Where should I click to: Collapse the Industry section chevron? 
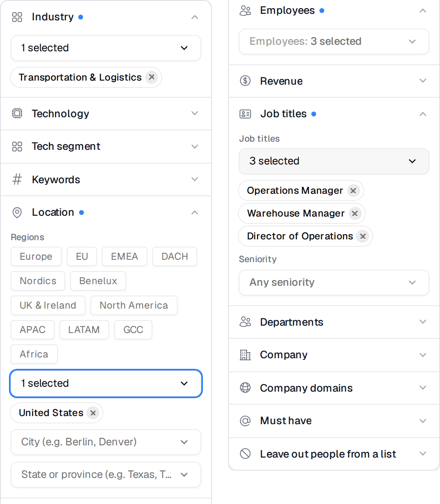[195, 17]
